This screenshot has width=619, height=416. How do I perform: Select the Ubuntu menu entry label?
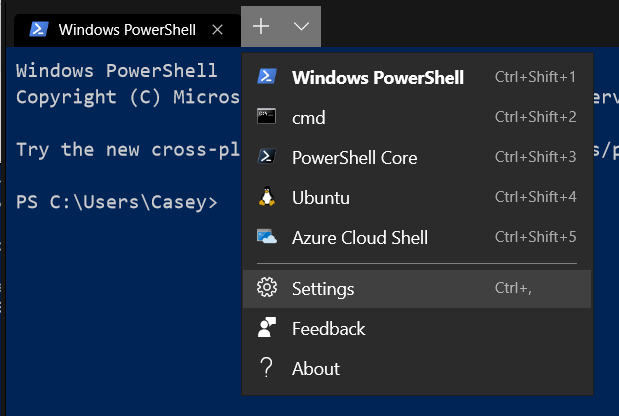point(320,197)
